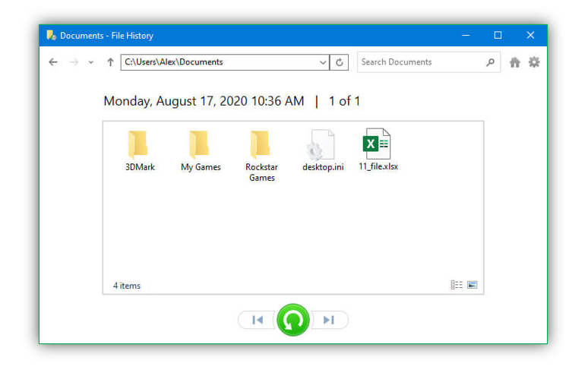Switch to large icons view

click(x=472, y=286)
